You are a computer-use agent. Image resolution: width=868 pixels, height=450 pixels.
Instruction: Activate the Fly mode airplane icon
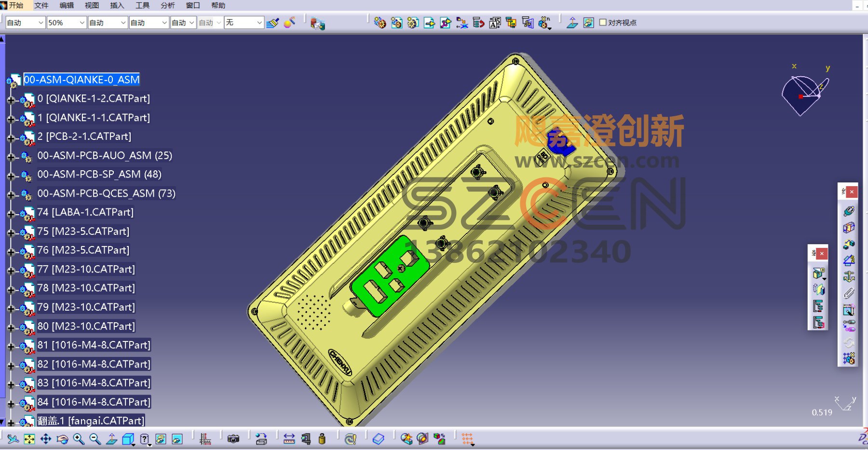coord(13,438)
